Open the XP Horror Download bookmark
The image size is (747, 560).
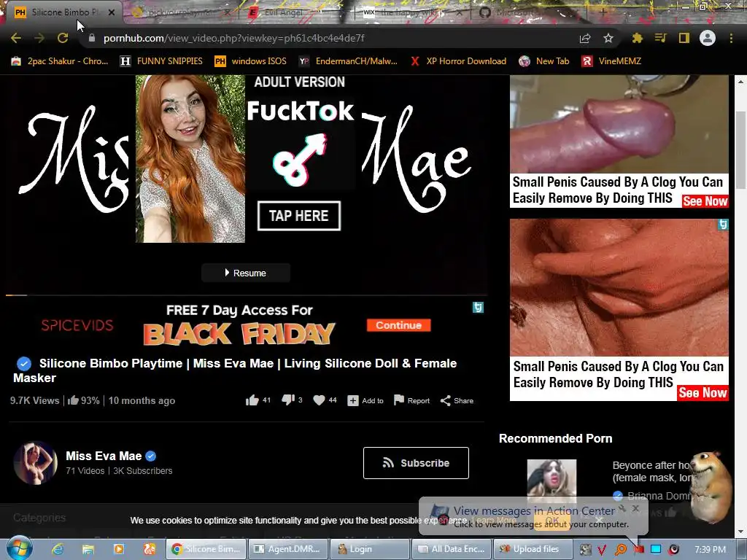[x=458, y=61]
